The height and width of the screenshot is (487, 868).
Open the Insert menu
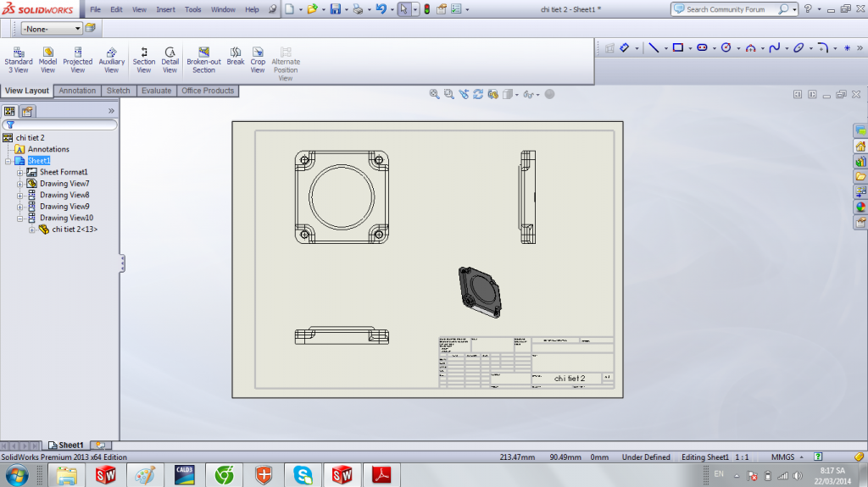click(x=165, y=9)
